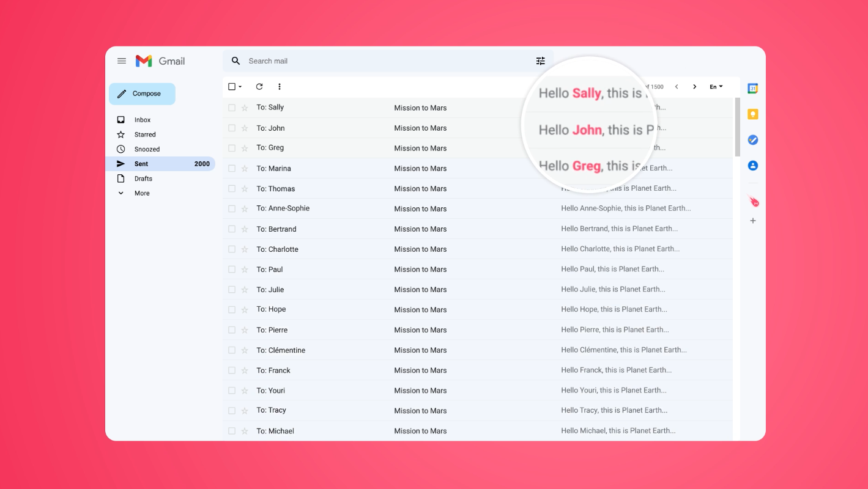Star the email To: Hope
Viewport: 868px width, 489px height.
click(245, 309)
